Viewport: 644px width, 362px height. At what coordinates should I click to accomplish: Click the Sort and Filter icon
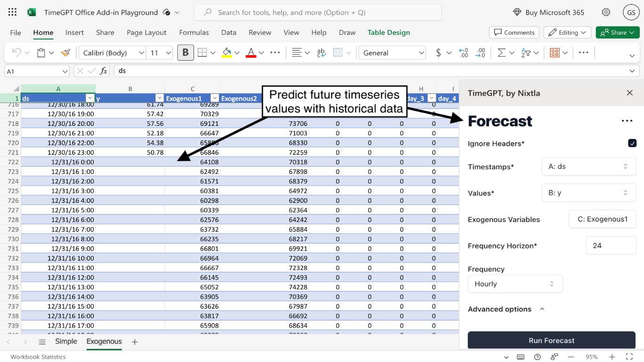(526, 53)
